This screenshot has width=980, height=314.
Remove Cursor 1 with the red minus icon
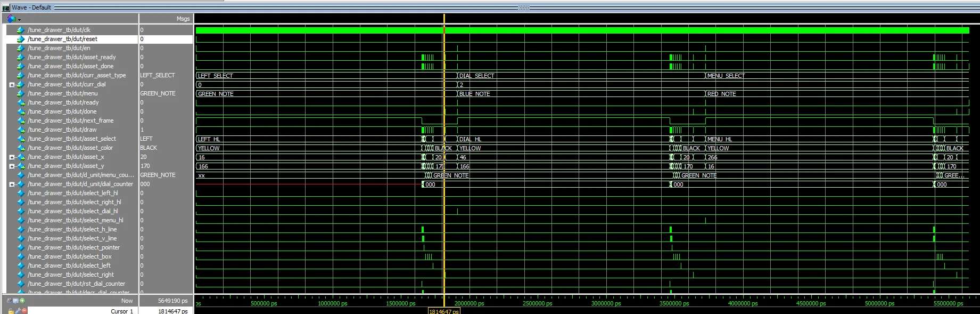coord(24,310)
